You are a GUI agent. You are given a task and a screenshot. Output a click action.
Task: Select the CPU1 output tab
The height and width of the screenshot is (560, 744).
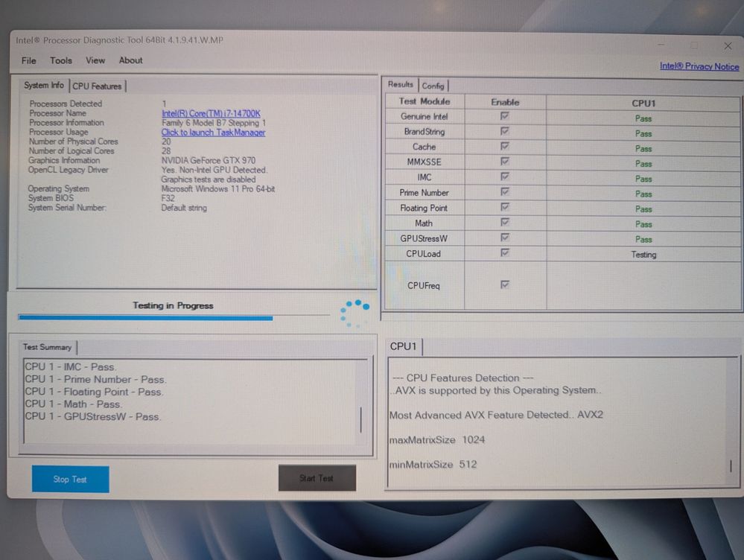403,346
